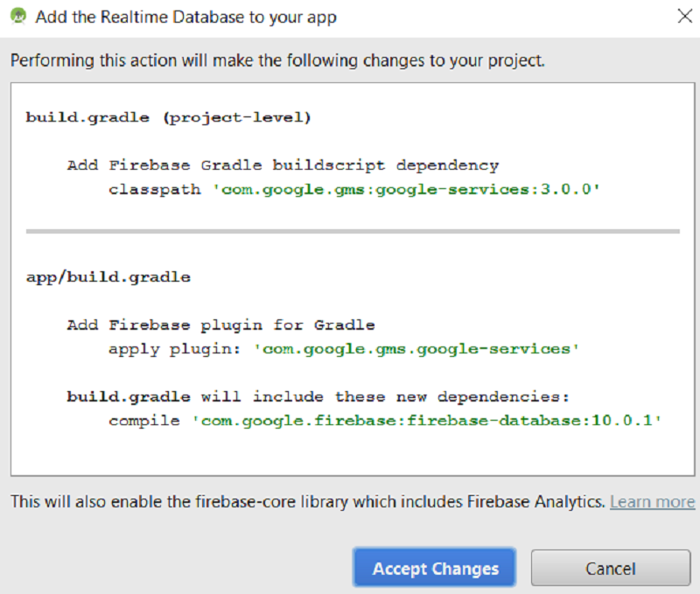
Task: Click the google-services:3.0.0 green string
Action: click(406, 189)
